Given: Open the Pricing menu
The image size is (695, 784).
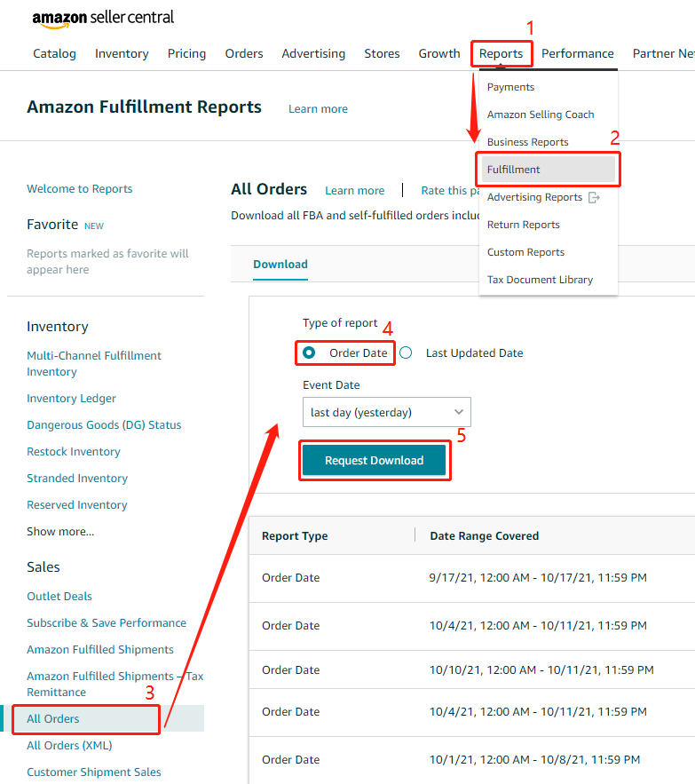Looking at the screenshot, I should click(186, 53).
